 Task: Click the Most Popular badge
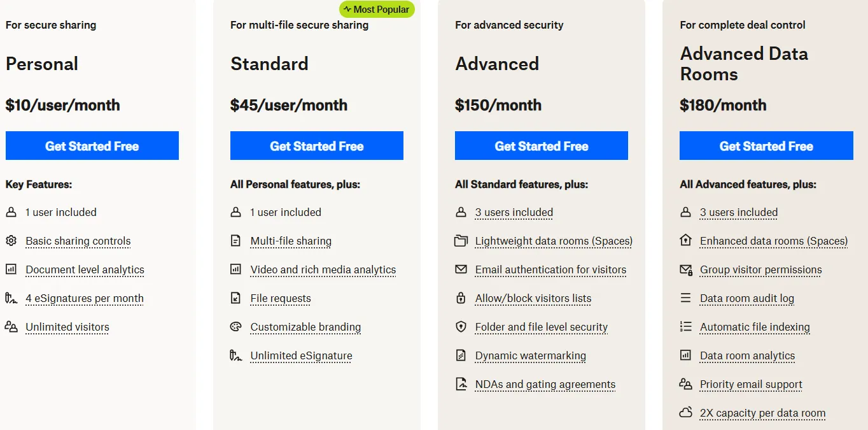pos(377,10)
